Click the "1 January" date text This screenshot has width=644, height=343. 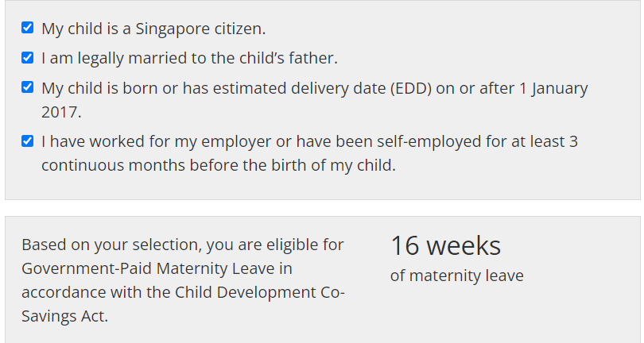click(x=553, y=88)
